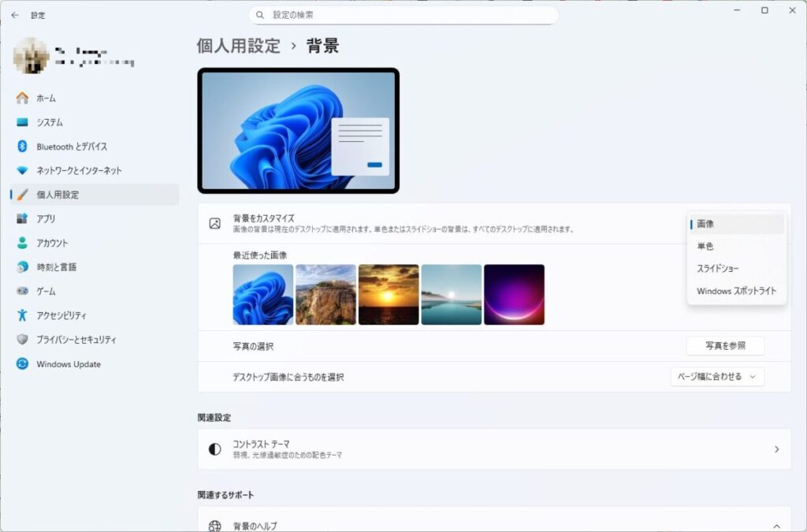Click the desktop background preview image

tap(299, 131)
